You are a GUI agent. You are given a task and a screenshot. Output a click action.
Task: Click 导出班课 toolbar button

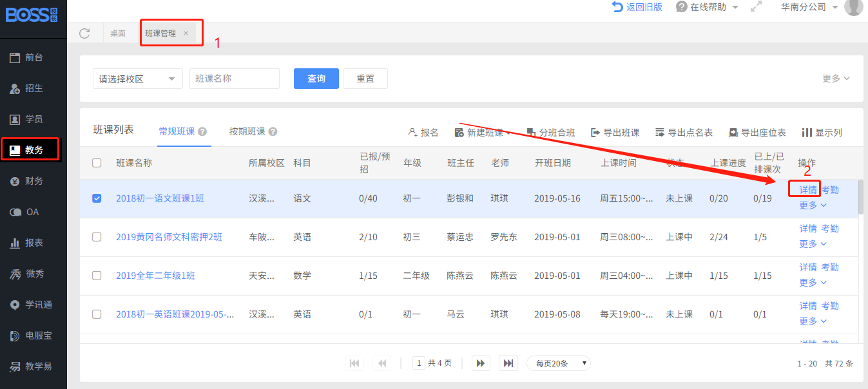[x=615, y=133]
